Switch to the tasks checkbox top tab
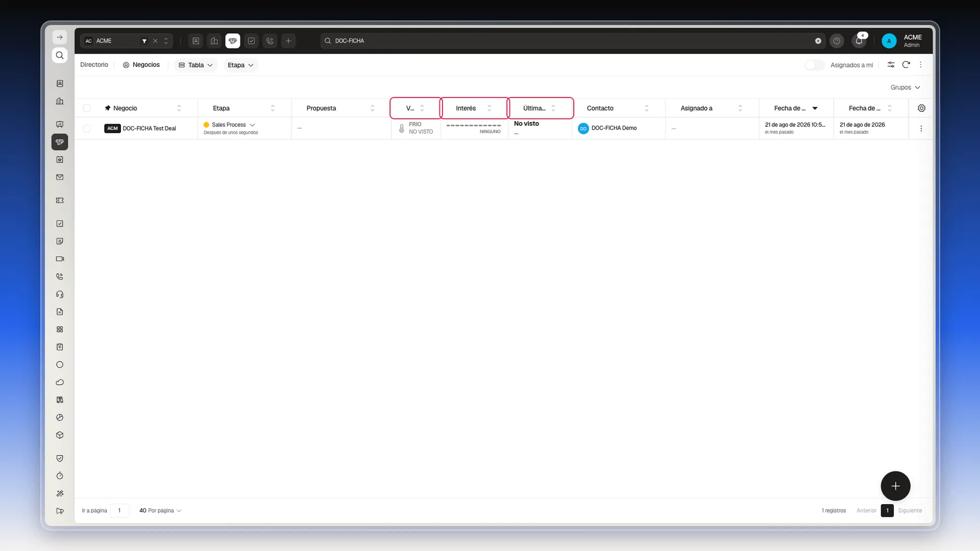This screenshot has height=551, width=980. pos(251,41)
